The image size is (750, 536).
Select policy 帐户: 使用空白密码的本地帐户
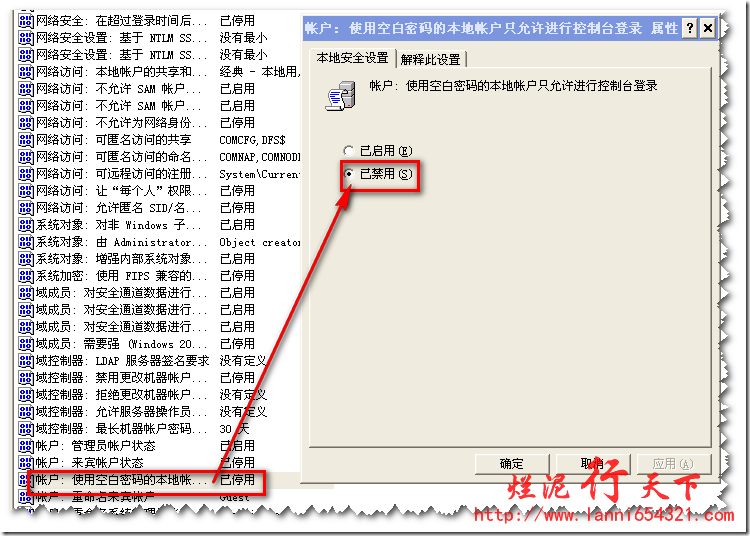(x=122, y=480)
